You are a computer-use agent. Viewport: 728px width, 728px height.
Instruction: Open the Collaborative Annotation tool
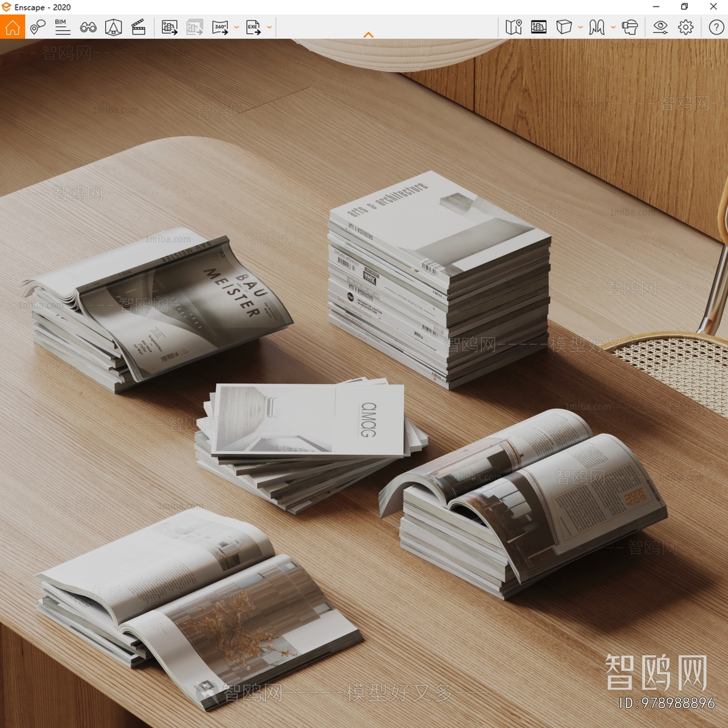pyautogui.click(x=38, y=27)
